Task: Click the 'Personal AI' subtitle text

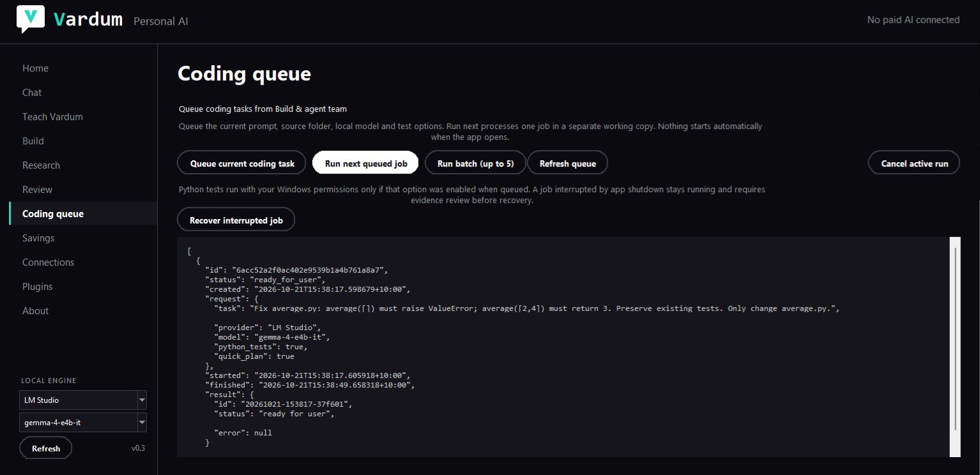Action: [161, 21]
